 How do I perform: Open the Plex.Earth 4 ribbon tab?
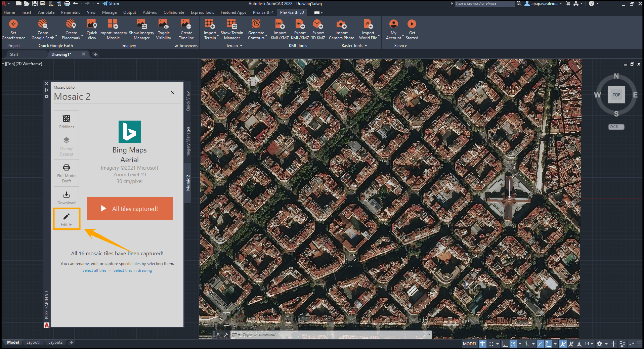click(263, 12)
